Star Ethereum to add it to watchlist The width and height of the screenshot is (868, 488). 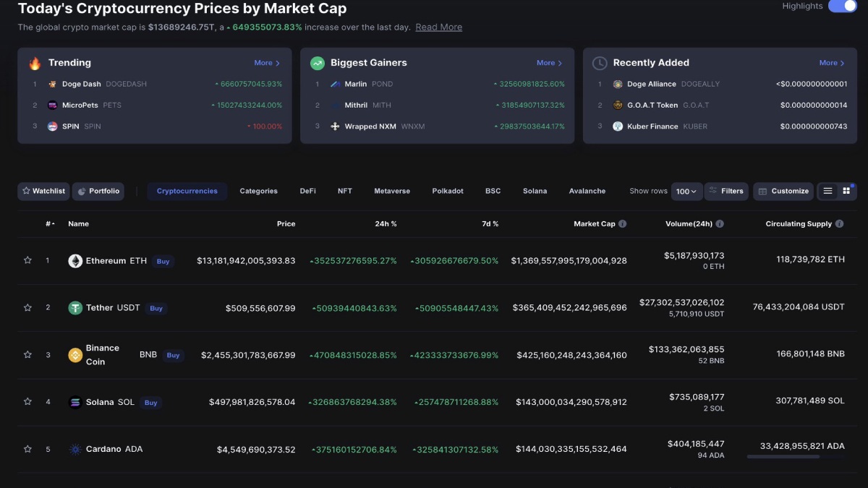(27, 260)
